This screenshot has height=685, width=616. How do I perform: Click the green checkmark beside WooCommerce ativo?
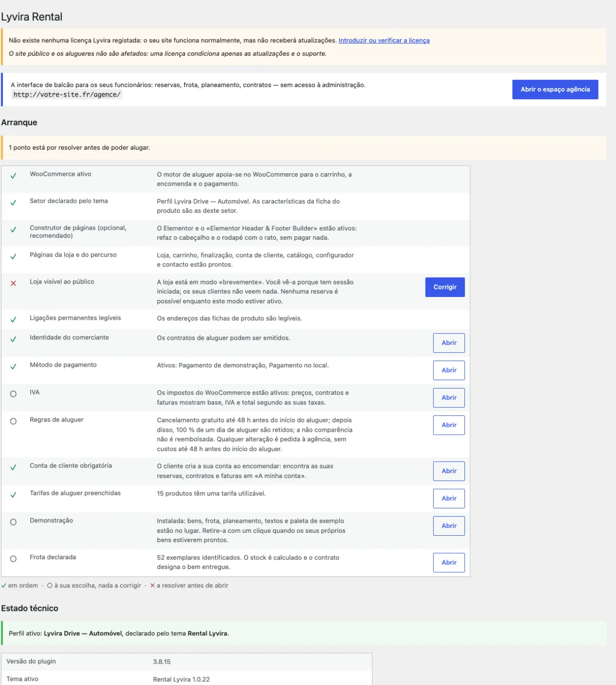(13, 176)
